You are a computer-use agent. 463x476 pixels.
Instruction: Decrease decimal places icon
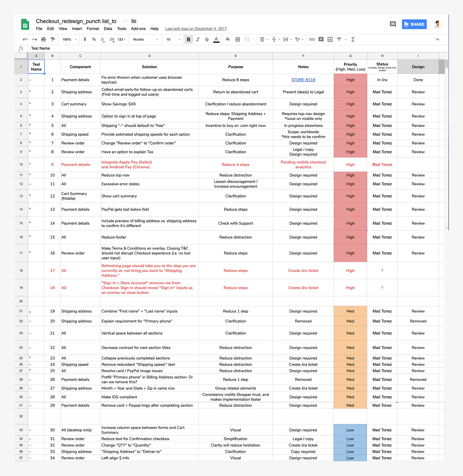click(103, 39)
